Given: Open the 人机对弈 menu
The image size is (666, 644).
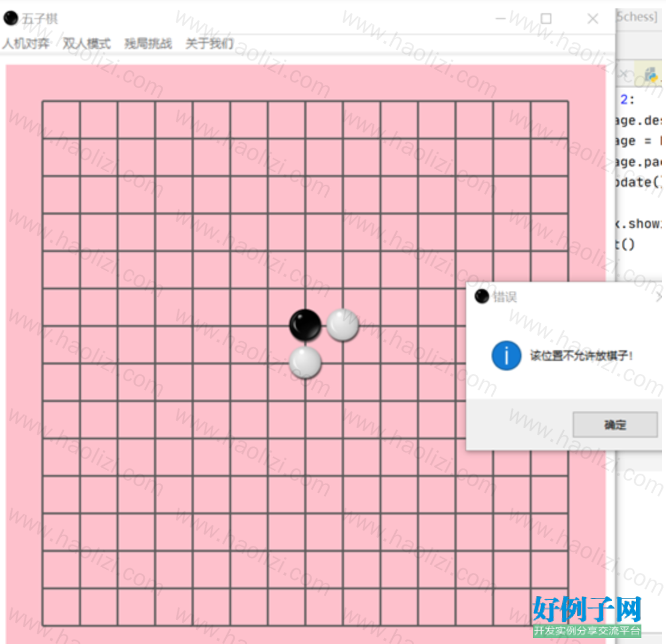Looking at the screenshot, I should (x=26, y=43).
